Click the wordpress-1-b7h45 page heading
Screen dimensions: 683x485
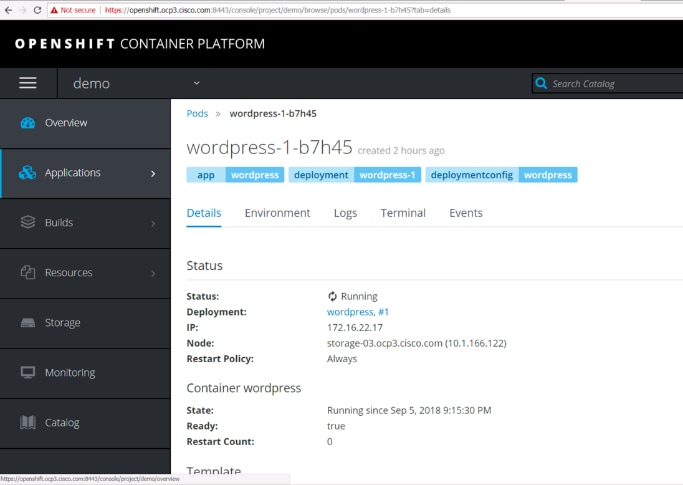pos(269,147)
